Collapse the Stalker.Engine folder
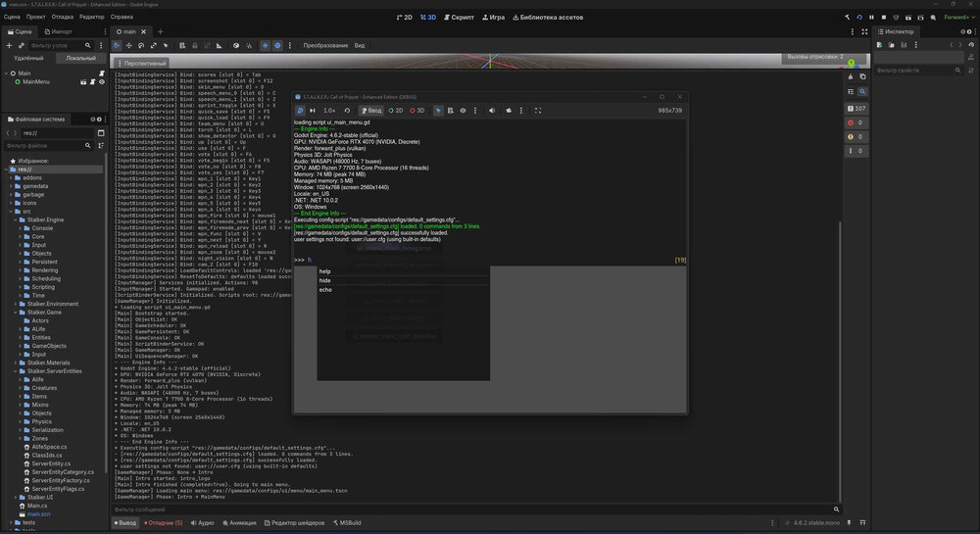The height and width of the screenshot is (534, 980). [16, 219]
